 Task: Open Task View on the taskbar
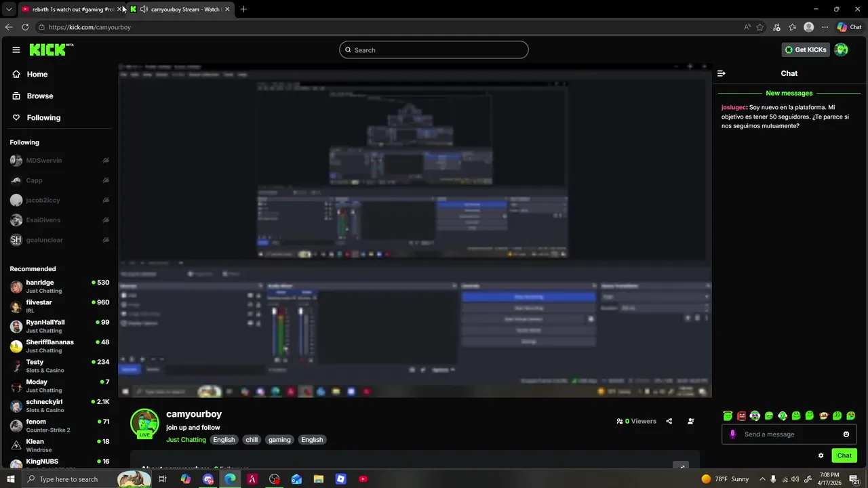click(163, 479)
